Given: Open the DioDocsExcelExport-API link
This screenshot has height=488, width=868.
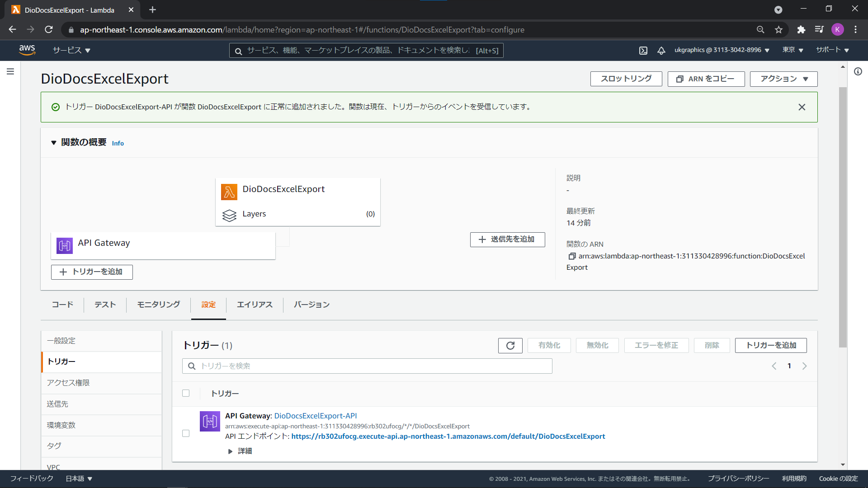Looking at the screenshot, I should coord(316,416).
